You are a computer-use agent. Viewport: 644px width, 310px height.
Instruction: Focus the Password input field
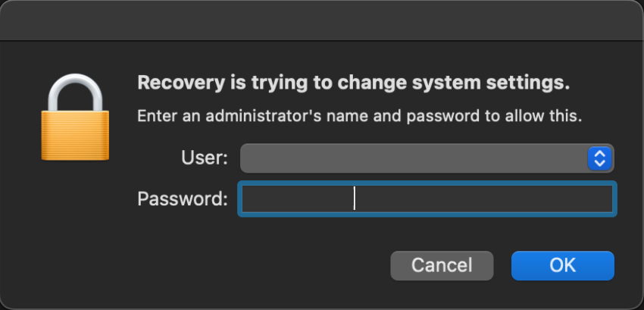click(x=427, y=199)
